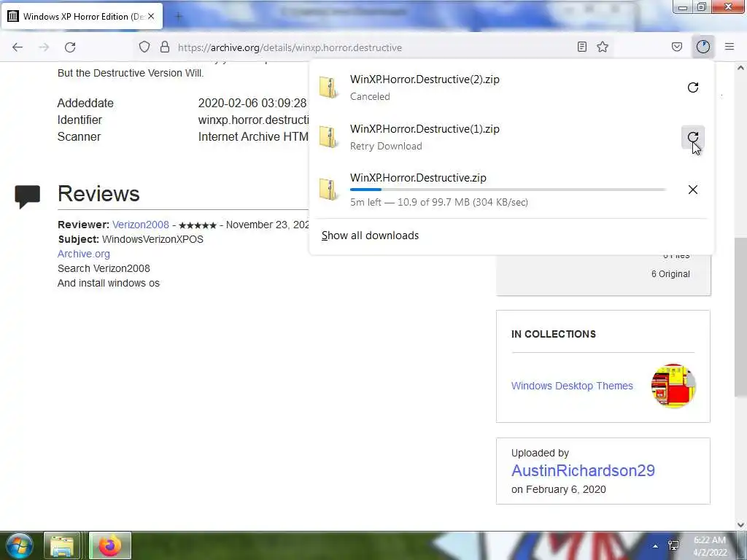747x560 pixels.
Task: Click the 'Scanner' metadata label
Action: click(79, 137)
